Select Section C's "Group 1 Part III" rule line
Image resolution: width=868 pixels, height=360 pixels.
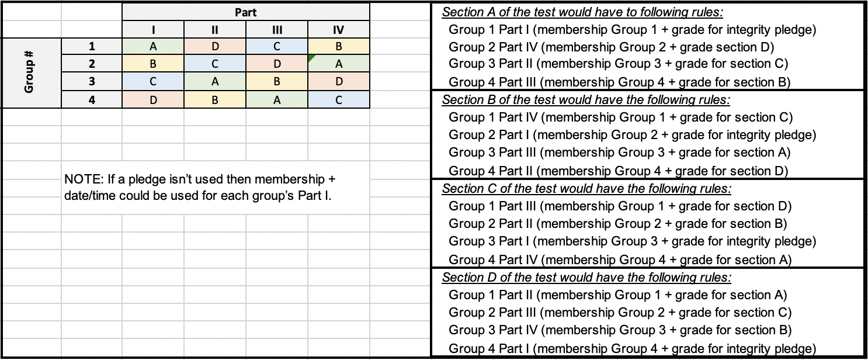coord(620,206)
